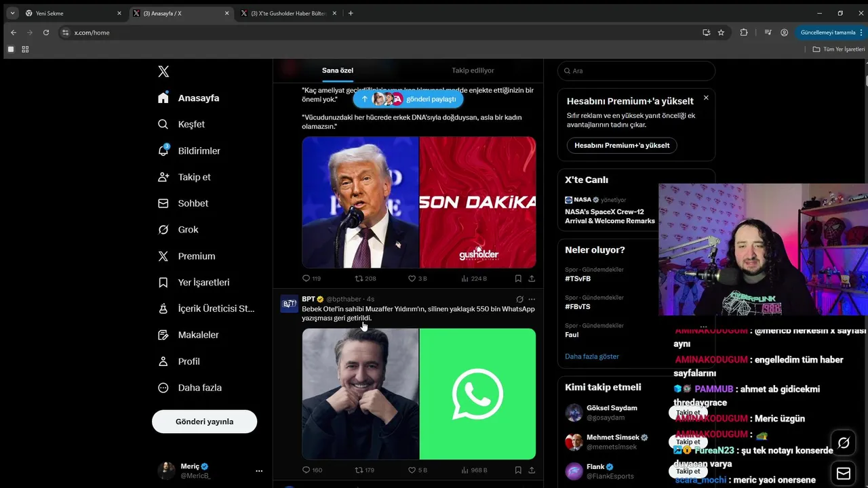
Task: Click Güncellemeyi tamamla update button
Action: pos(831,33)
